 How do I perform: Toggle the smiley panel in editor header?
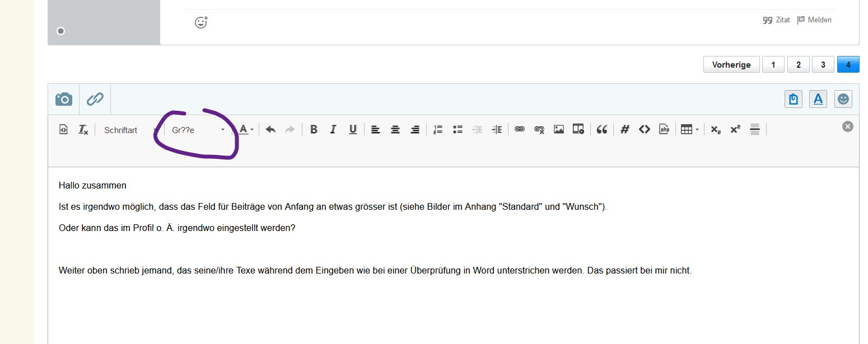[x=843, y=99]
